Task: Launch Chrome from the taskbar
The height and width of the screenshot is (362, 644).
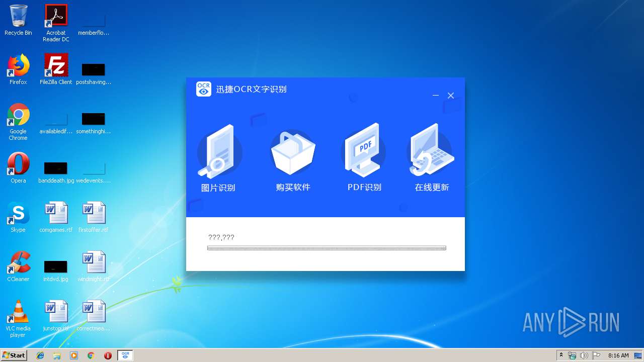Action: pyautogui.click(x=91, y=355)
